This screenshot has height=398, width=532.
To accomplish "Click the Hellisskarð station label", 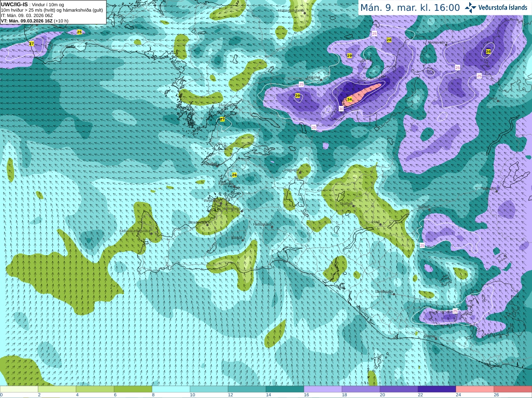I will pyautogui.click(x=262, y=224).
